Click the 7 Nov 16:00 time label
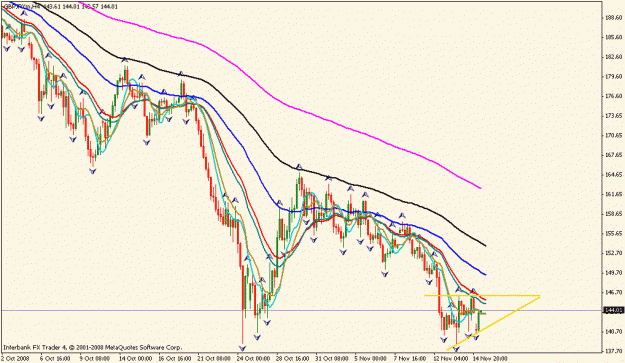Image resolution: width=625 pixels, height=363 pixels. (410, 359)
